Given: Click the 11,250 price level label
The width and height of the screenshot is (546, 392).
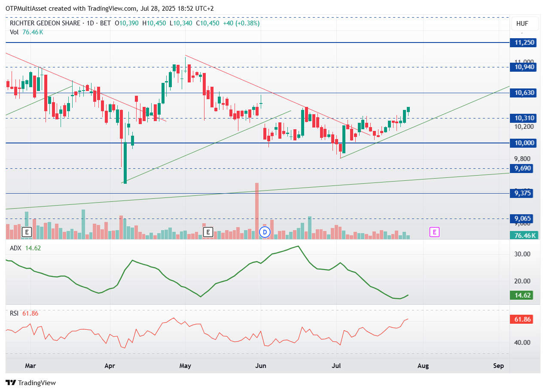Looking at the screenshot, I should click(523, 43).
